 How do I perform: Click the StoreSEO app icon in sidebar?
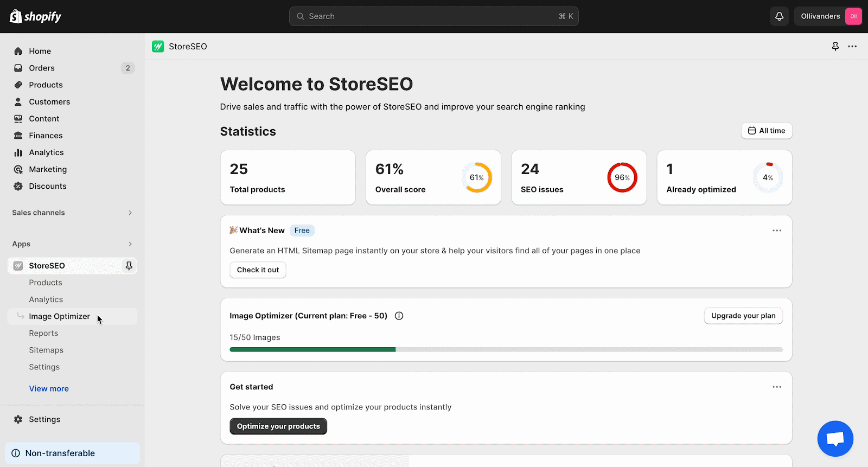(x=18, y=266)
